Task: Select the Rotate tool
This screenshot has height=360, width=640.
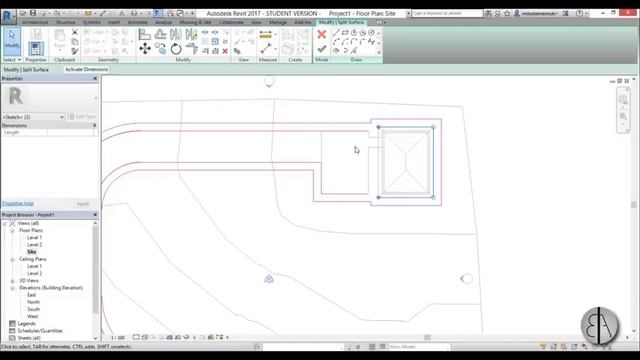Action: [x=176, y=49]
